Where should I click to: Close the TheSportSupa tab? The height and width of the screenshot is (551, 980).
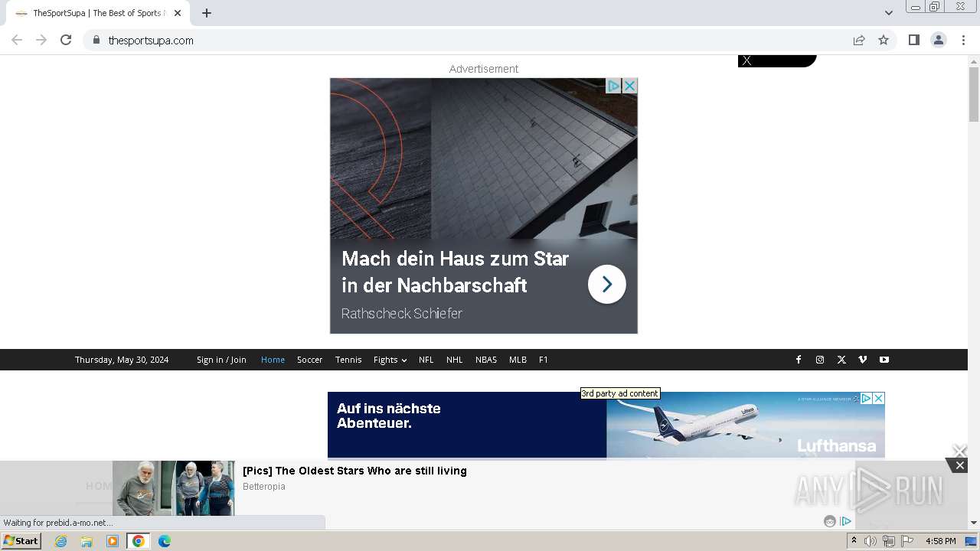178,13
